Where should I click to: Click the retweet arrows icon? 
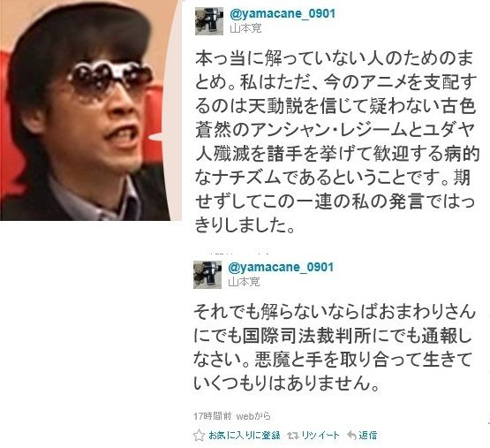292,436
